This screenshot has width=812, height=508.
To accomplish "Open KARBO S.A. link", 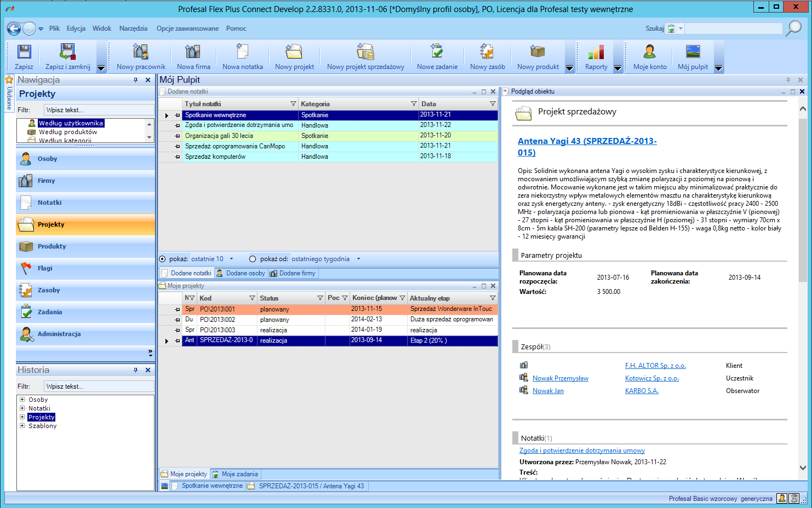I will tap(642, 391).
